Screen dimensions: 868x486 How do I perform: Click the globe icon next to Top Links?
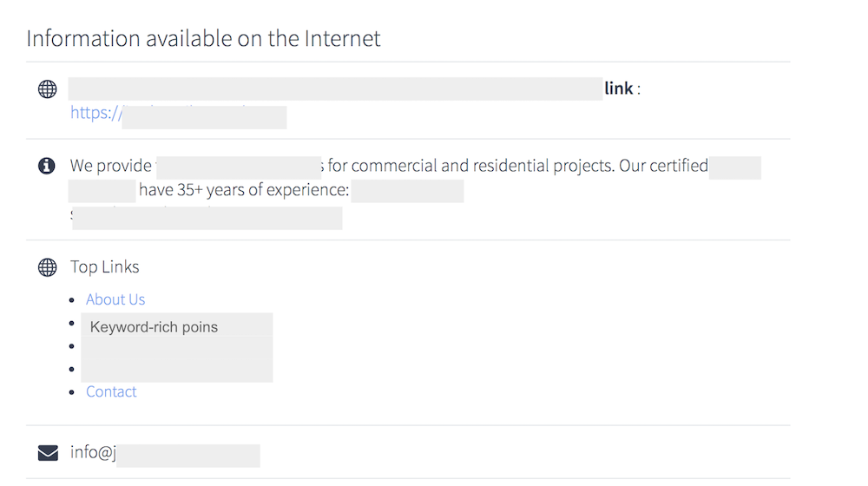coord(47,267)
